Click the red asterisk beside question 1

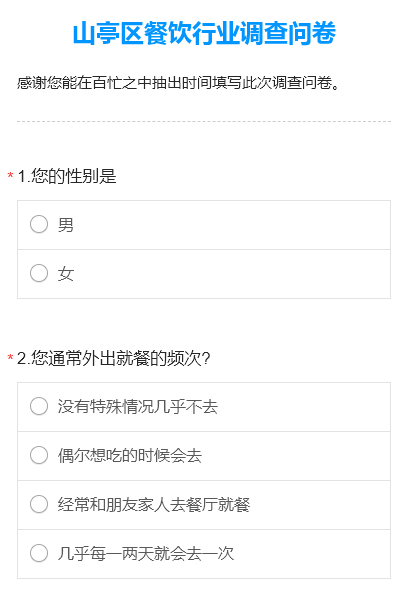coord(11,176)
